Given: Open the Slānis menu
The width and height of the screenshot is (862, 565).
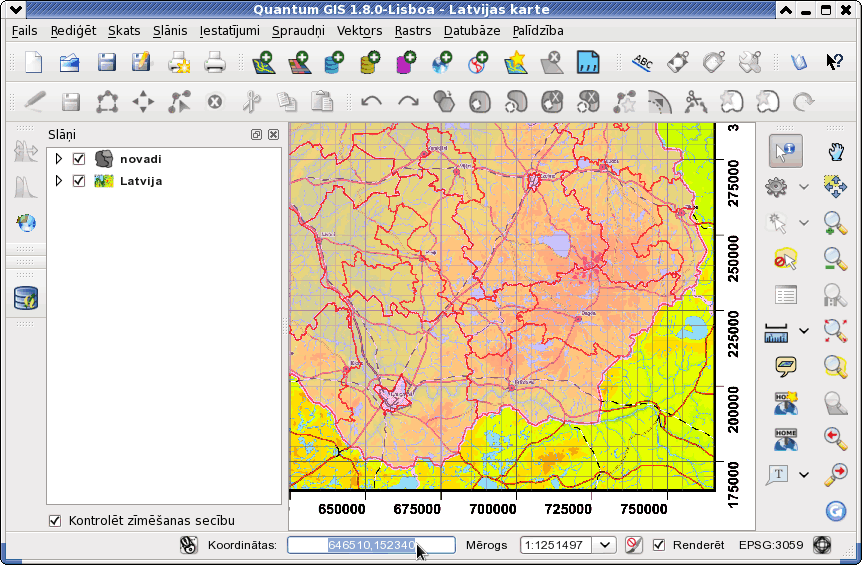Looking at the screenshot, I should tap(170, 31).
